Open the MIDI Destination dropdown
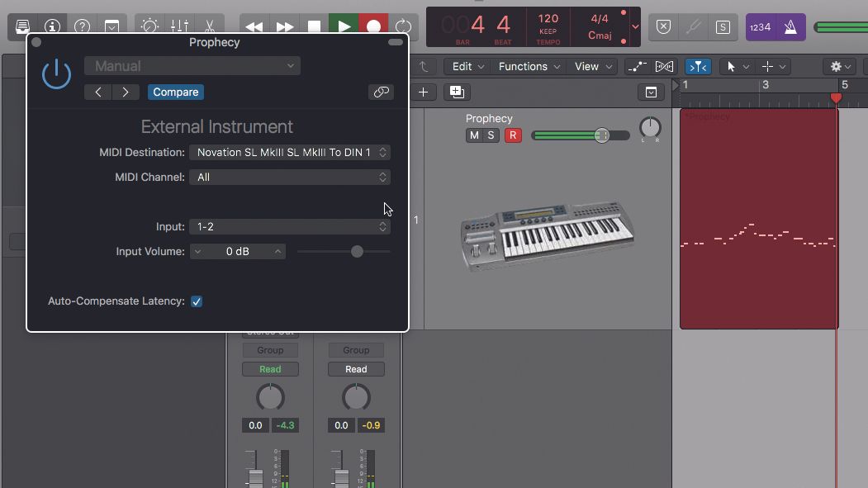 290,152
